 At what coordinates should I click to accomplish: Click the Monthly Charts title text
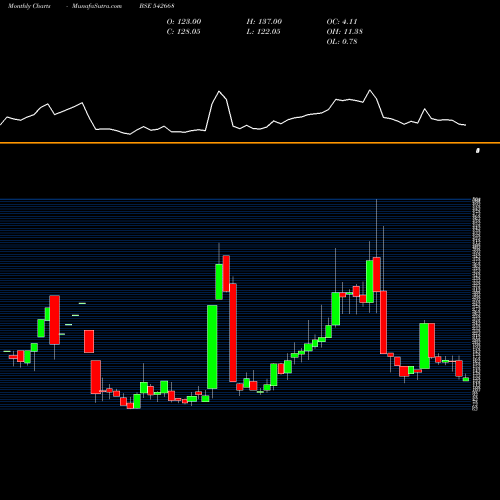[x=29, y=6]
